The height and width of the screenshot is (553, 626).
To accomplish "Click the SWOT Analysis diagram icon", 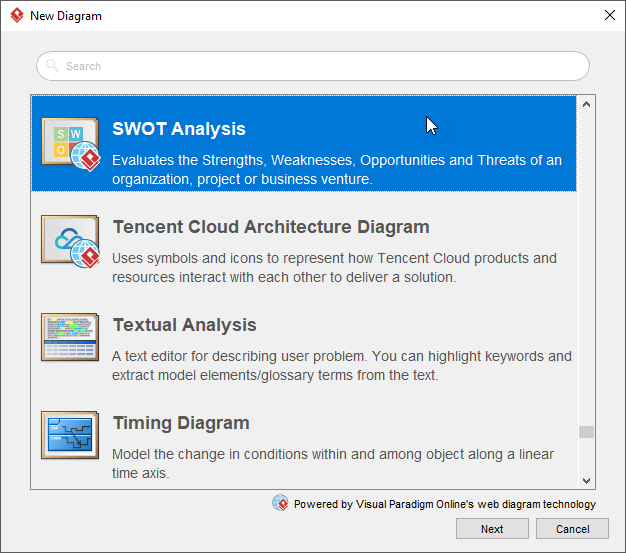I will click(70, 143).
